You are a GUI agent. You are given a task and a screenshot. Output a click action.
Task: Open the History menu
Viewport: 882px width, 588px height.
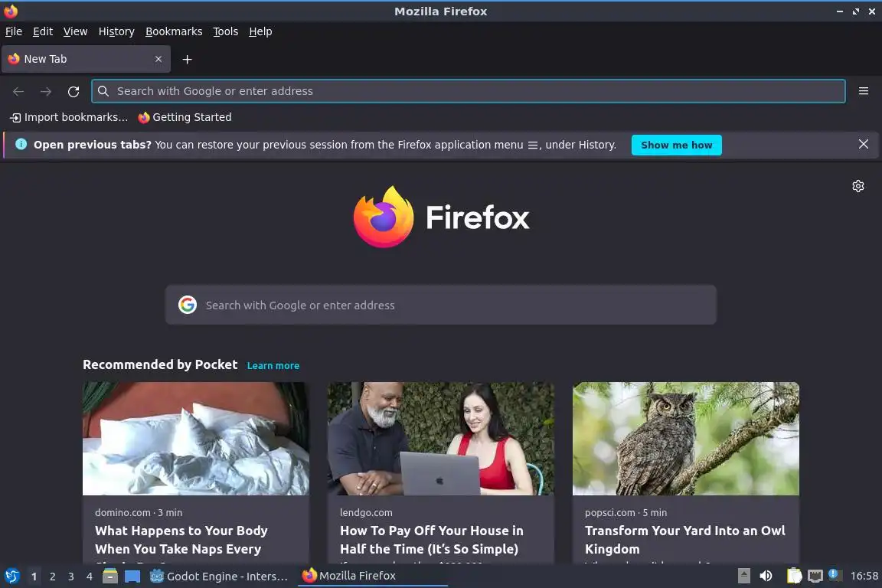click(x=116, y=31)
